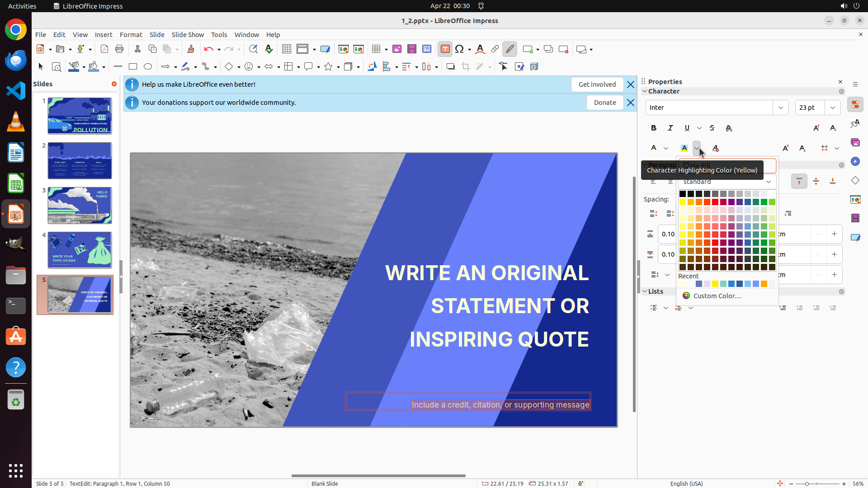Click the Display Grid toolbar icon
The width and height of the screenshot is (868, 488).
[286, 49]
